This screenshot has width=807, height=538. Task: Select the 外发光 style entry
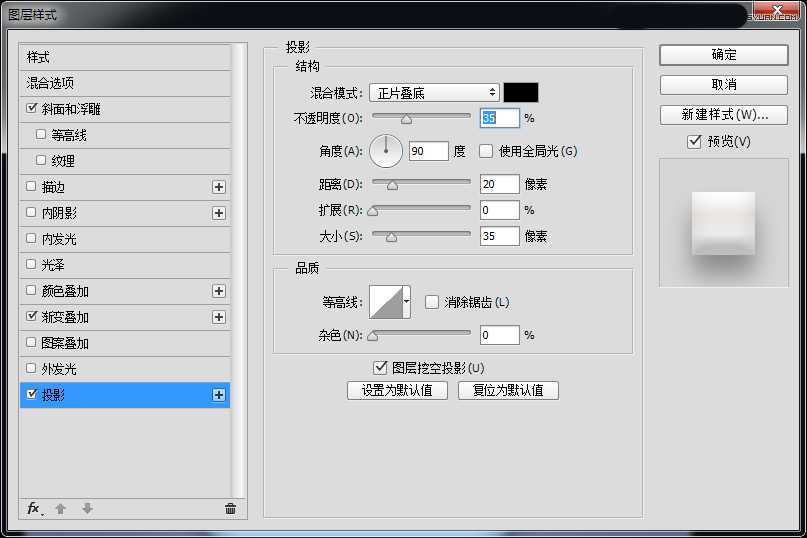point(59,369)
